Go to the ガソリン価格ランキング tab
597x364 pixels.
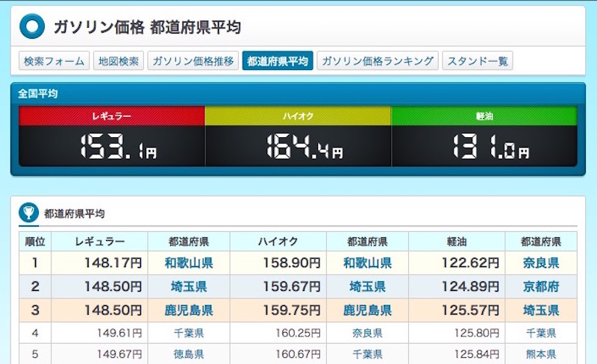pos(378,61)
